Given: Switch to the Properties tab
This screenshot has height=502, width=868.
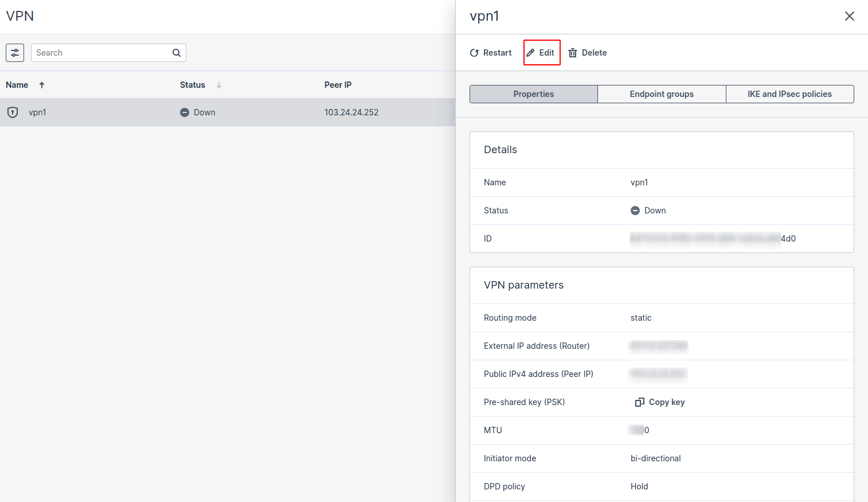Looking at the screenshot, I should coord(533,94).
